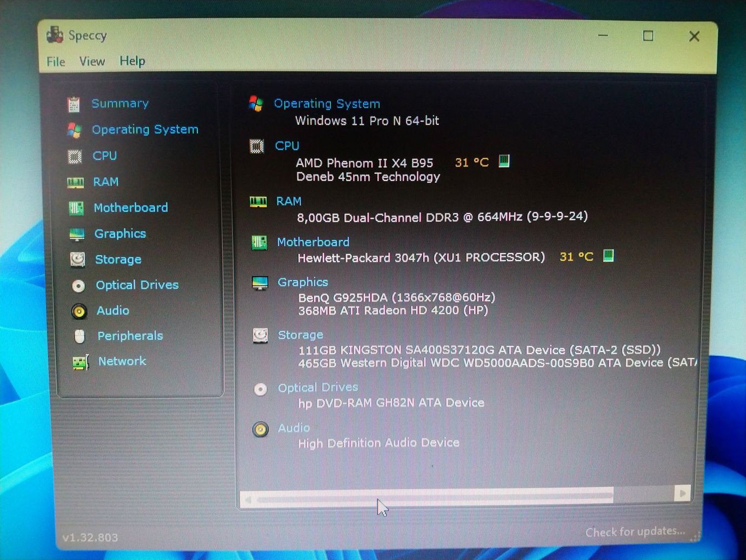Open Motherboard section in sidebar
This screenshot has height=560, width=746.
pyautogui.click(x=131, y=208)
